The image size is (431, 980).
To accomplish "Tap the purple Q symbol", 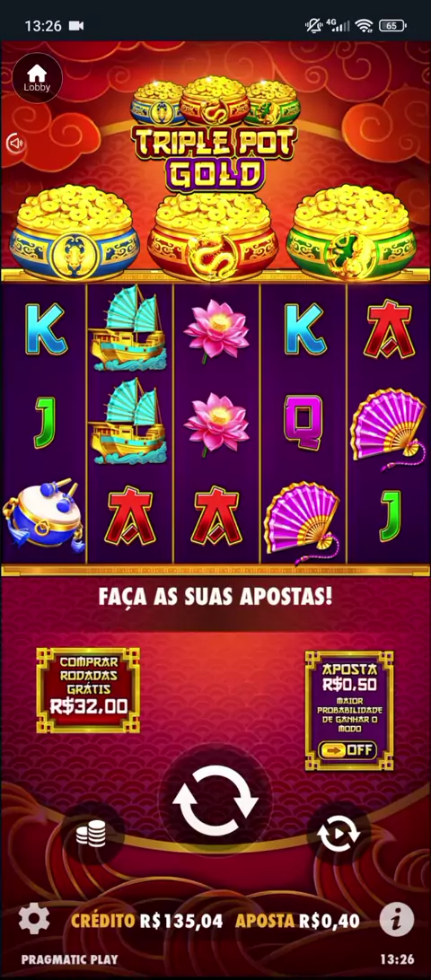I will 303,418.
